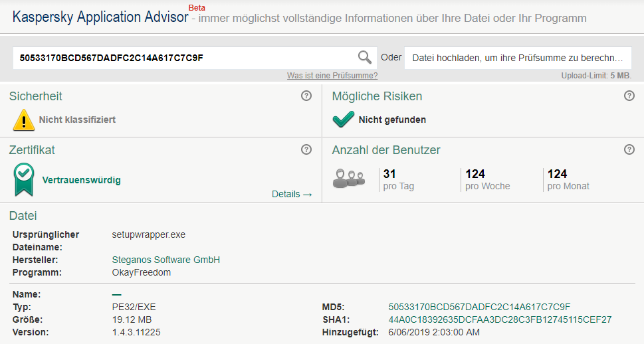Click the MD5 hash value link
This screenshot has height=344, width=644.
[479, 307]
